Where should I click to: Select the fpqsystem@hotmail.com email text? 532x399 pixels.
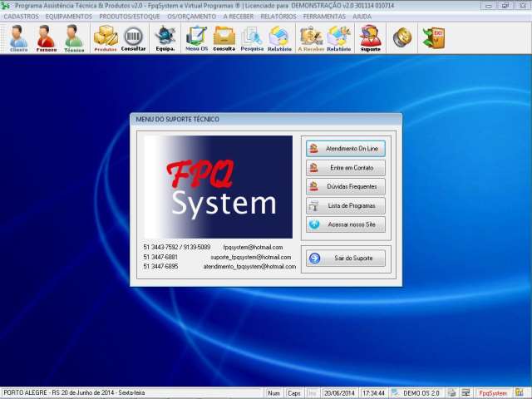253,248
